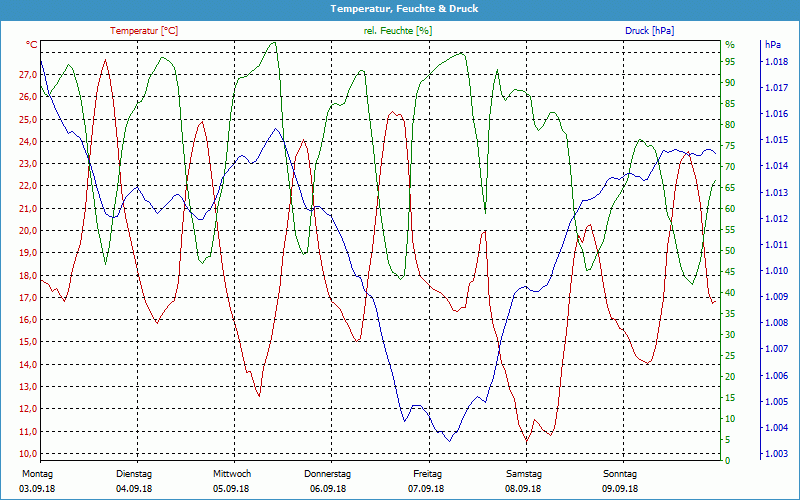The width and height of the screenshot is (800, 500).
Task: Select the green "rel. Feuchte [%]" legend label
Action: (x=397, y=31)
